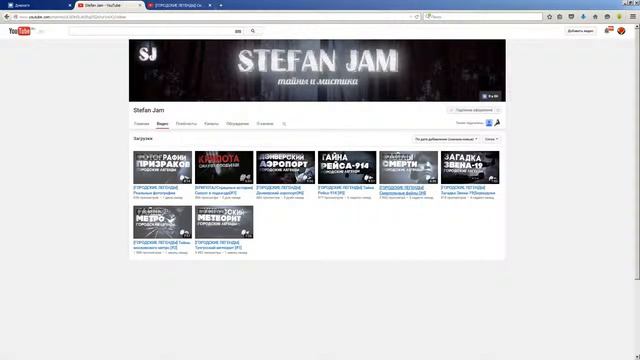Open the channel О канале tab

pyautogui.click(x=265, y=124)
